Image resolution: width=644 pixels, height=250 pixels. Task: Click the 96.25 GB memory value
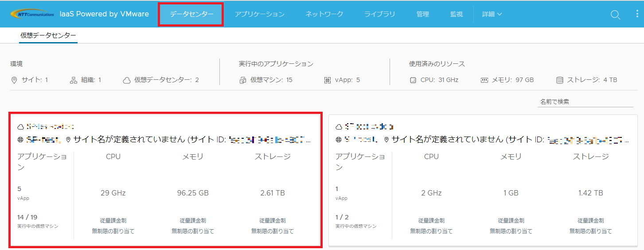tap(192, 193)
